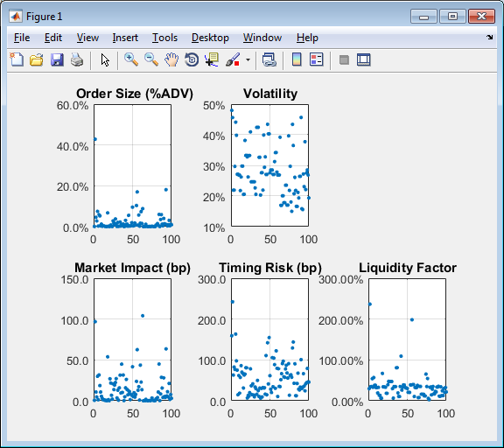Click the dock figure arrow at menu bar right
This screenshot has width=504, height=448.
pyautogui.click(x=489, y=38)
